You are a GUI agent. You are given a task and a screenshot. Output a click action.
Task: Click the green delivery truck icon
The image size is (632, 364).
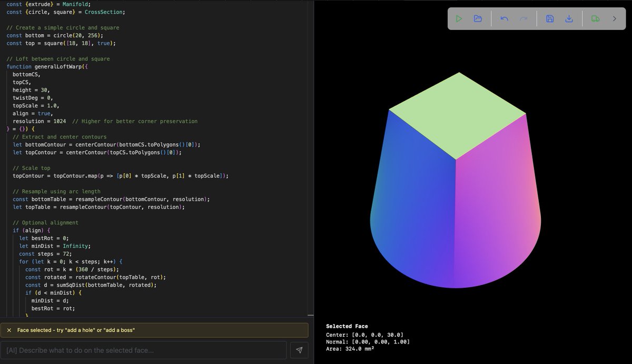point(595,19)
